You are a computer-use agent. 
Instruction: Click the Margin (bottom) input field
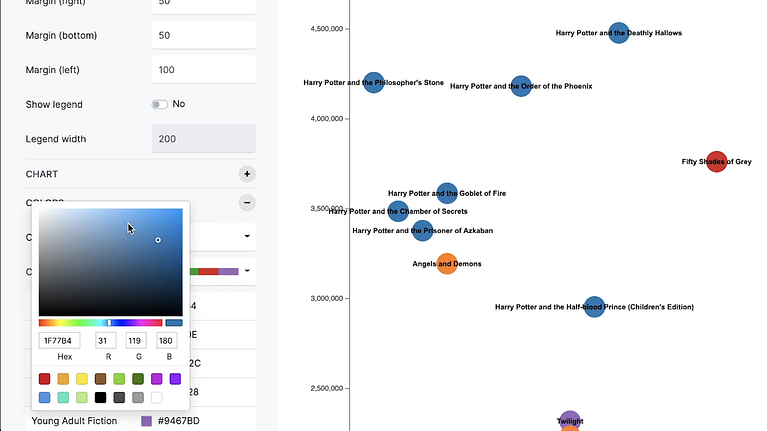[203, 35]
